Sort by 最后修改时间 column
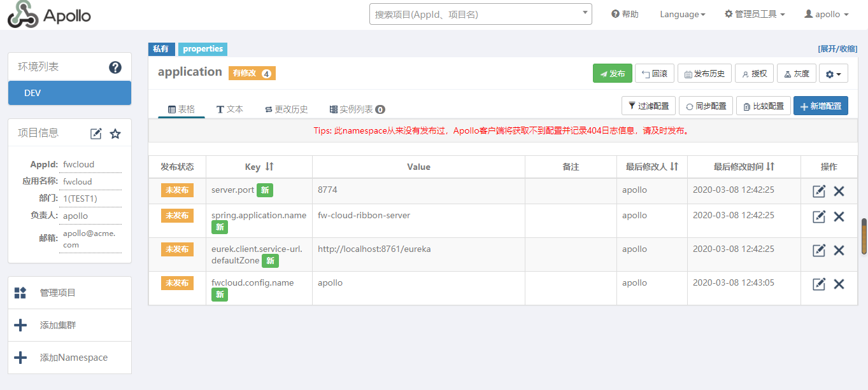This screenshot has height=390, width=868. point(770,167)
